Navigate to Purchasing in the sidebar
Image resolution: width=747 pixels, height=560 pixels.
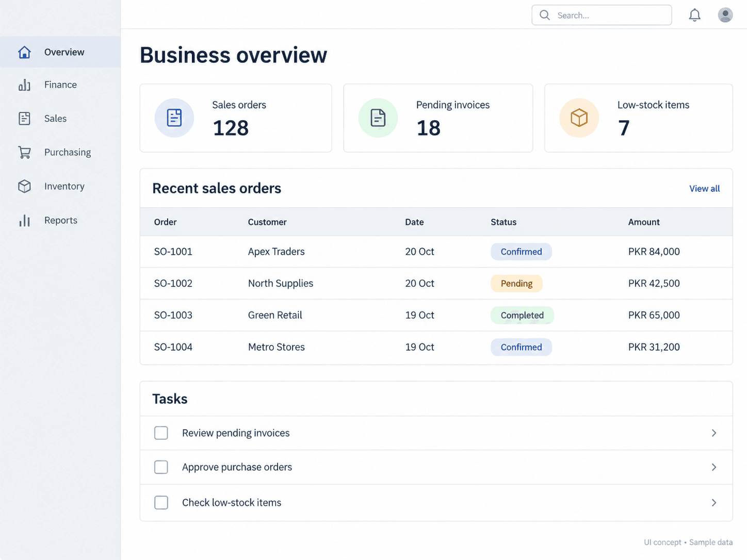click(x=68, y=153)
